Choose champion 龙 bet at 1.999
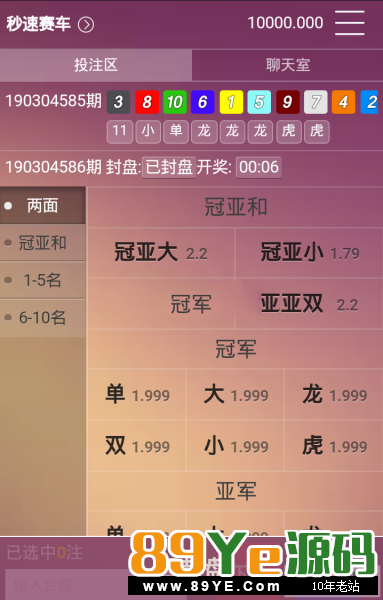 [x=334, y=395]
